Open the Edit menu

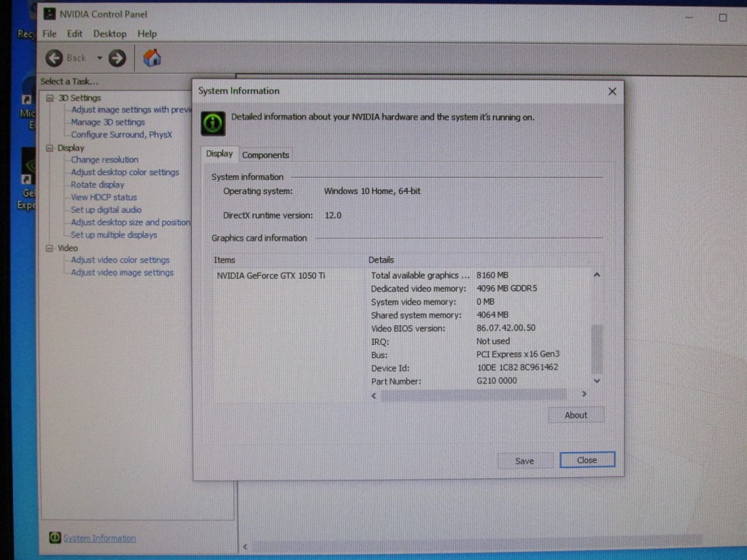tap(74, 34)
